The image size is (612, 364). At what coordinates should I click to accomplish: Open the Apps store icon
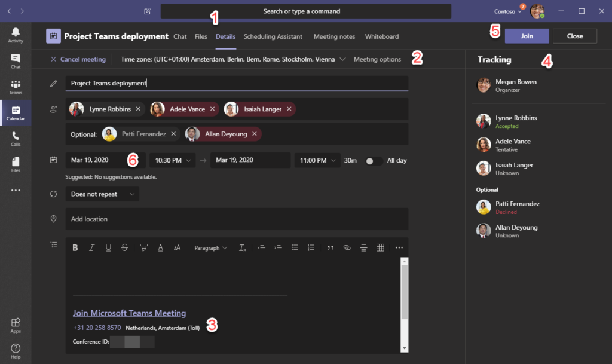(16, 325)
